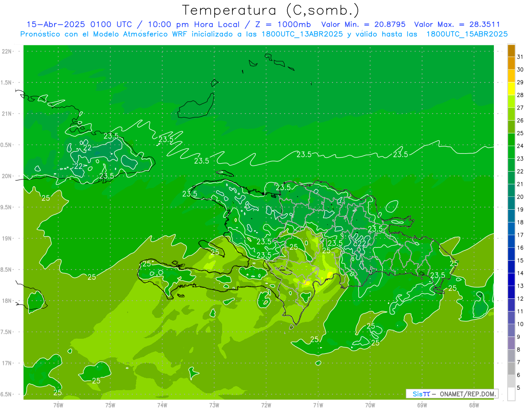Click the 69W longitude axis label
Viewport: 532px width, 411px height.
point(422,405)
